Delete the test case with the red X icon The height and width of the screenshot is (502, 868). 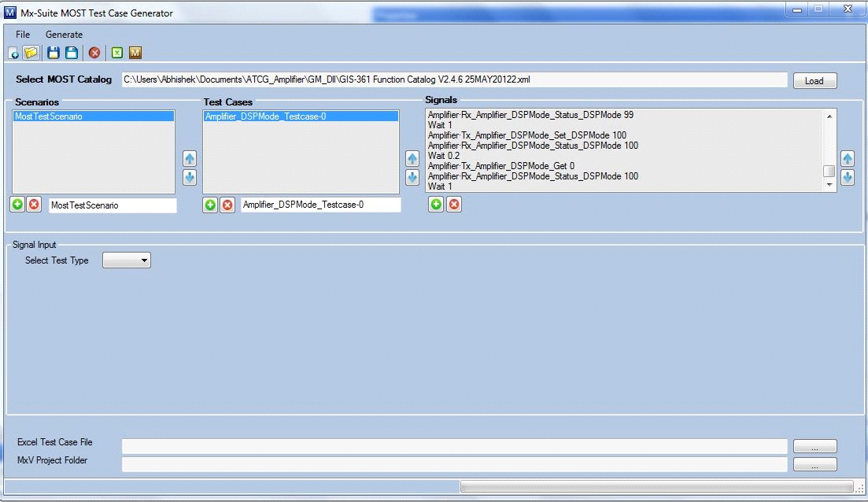(x=227, y=205)
